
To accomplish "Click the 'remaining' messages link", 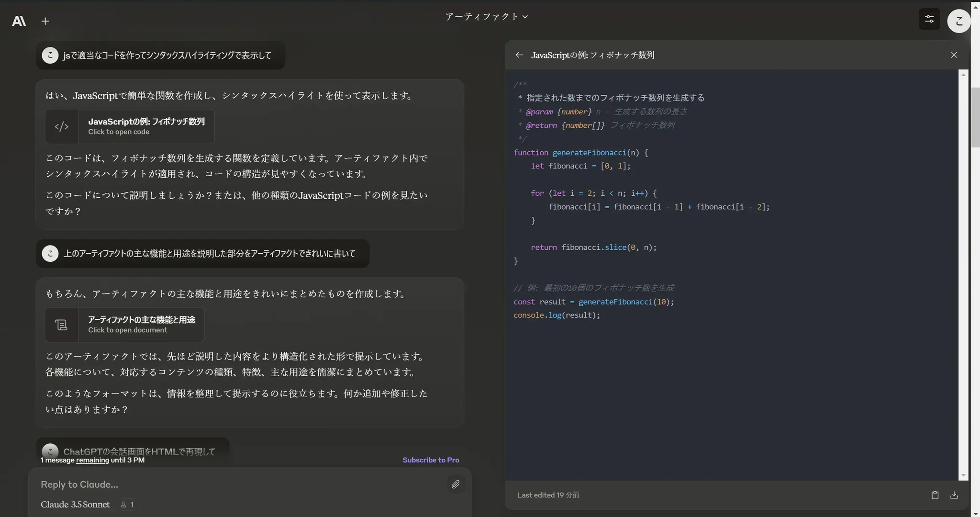I will click(x=92, y=460).
